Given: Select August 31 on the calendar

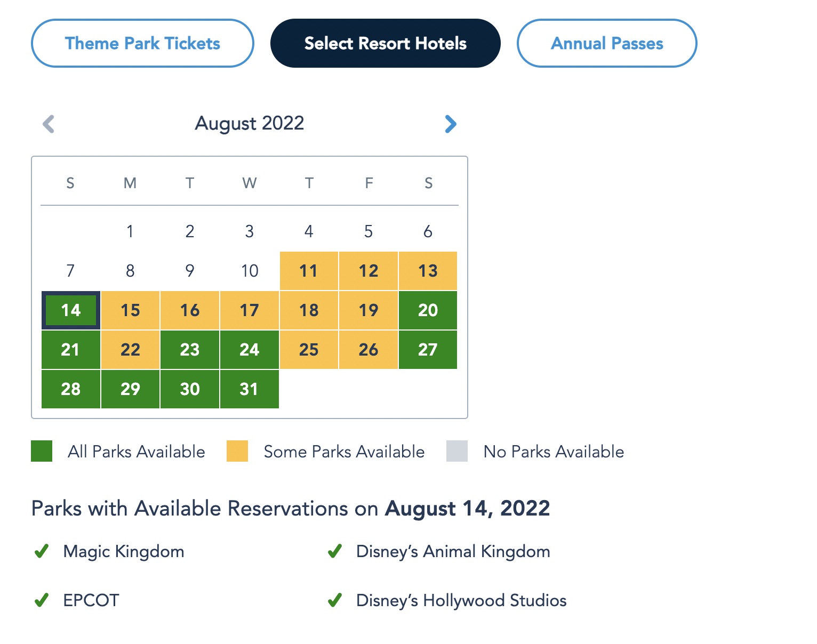Looking at the screenshot, I should [x=249, y=389].
